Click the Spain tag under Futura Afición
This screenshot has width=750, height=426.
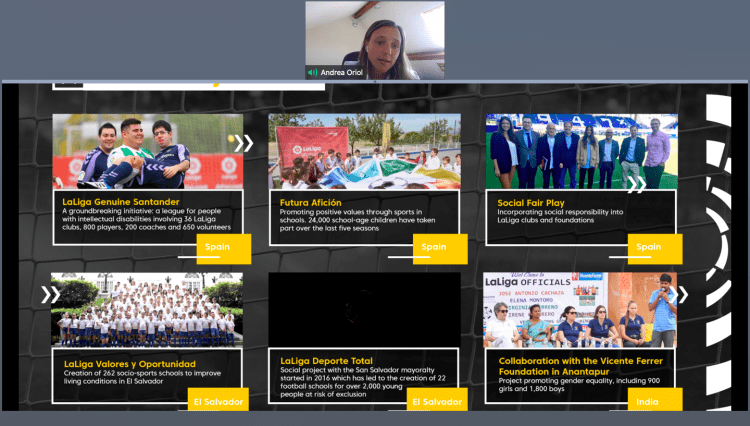[x=440, y=249]
